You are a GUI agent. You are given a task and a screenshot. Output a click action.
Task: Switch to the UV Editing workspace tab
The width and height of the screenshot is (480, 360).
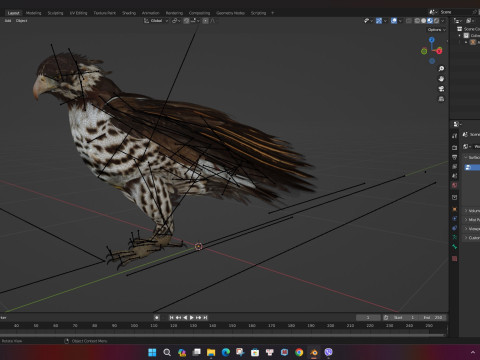click(78, 13)
